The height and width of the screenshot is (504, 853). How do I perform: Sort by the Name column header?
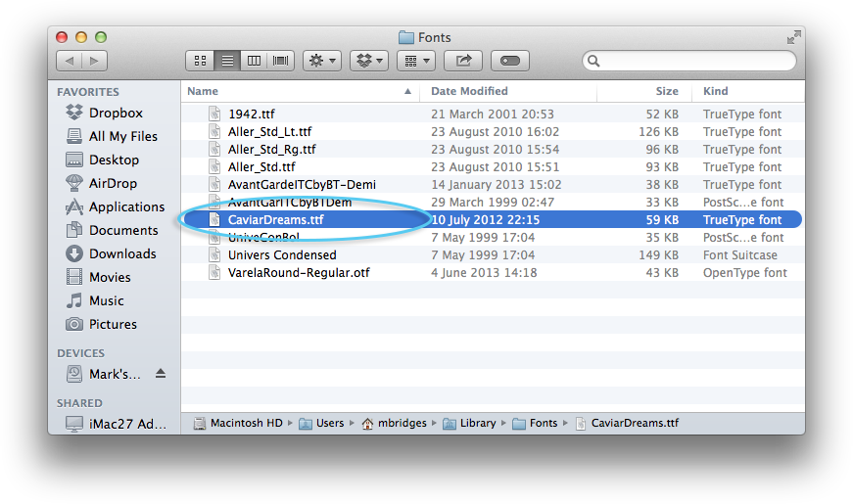coord(203,91)
